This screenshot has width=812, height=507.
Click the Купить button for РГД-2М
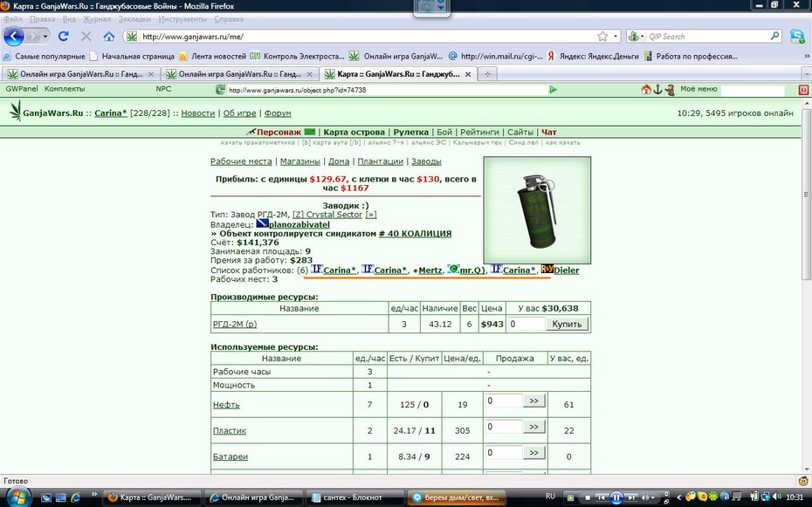tap(567, 324)
